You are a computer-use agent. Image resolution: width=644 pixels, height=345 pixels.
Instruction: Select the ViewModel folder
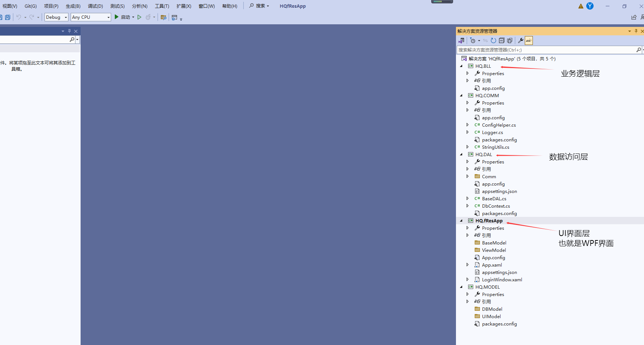click(494, 250)
